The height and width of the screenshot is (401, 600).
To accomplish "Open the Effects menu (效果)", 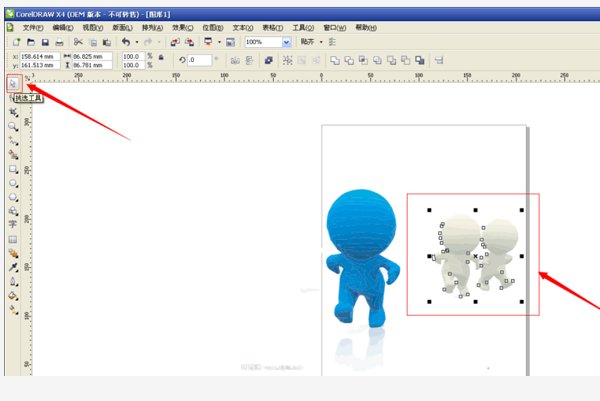I will 183,28.
